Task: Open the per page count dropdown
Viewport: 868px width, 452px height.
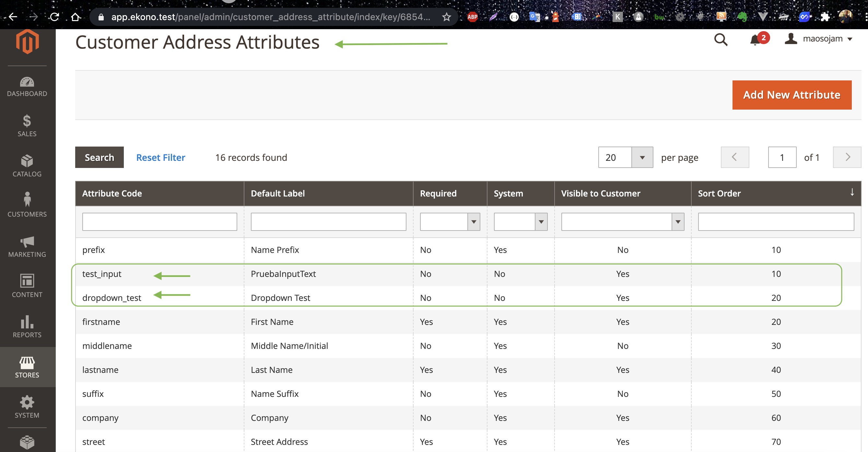Action: click(642, 157)
